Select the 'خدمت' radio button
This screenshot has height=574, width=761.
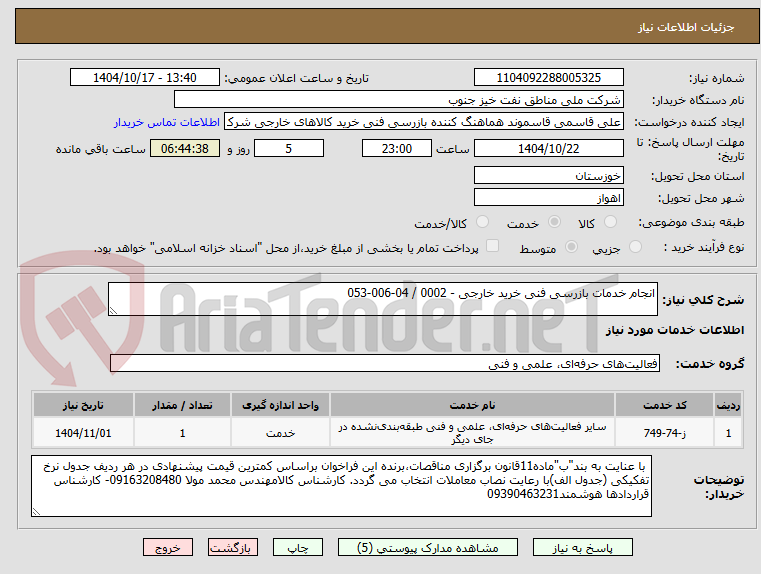coord(554,222)
